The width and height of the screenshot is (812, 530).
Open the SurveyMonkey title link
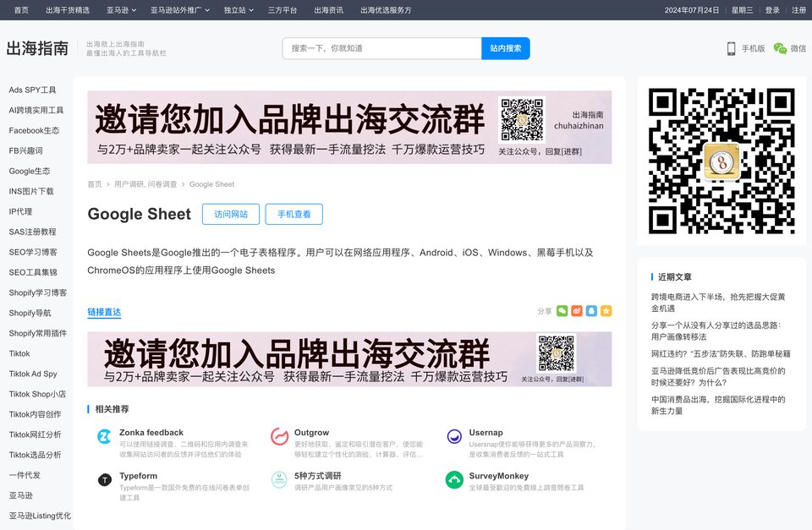point(499,476)
